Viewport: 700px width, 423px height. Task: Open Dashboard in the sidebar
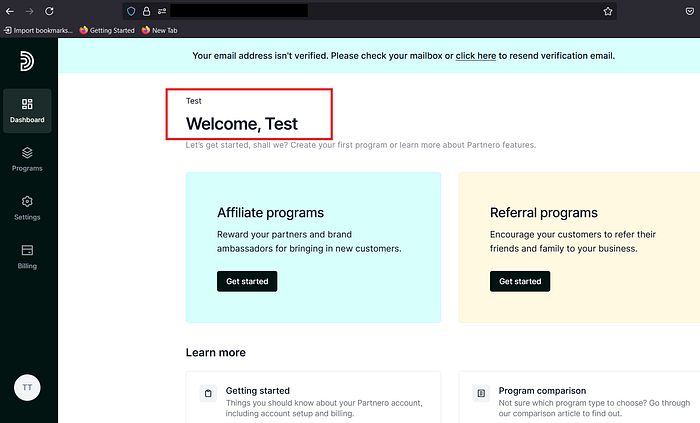tap(27, 111)
